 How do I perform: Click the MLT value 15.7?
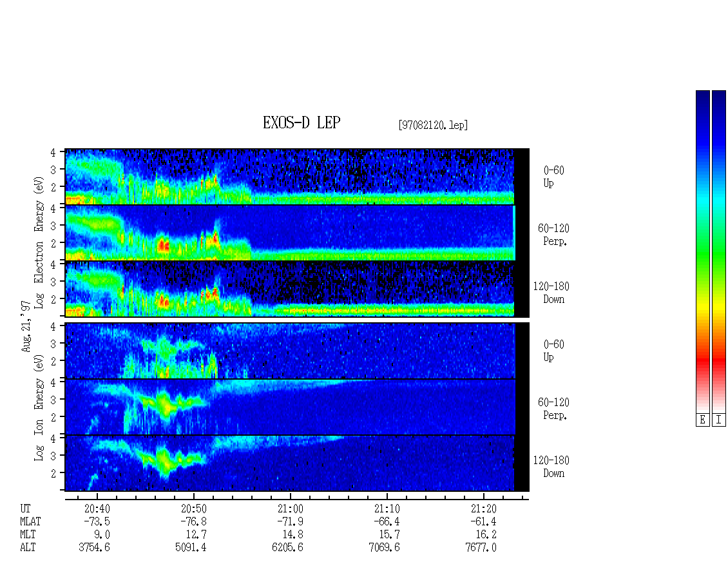(390, 535)
